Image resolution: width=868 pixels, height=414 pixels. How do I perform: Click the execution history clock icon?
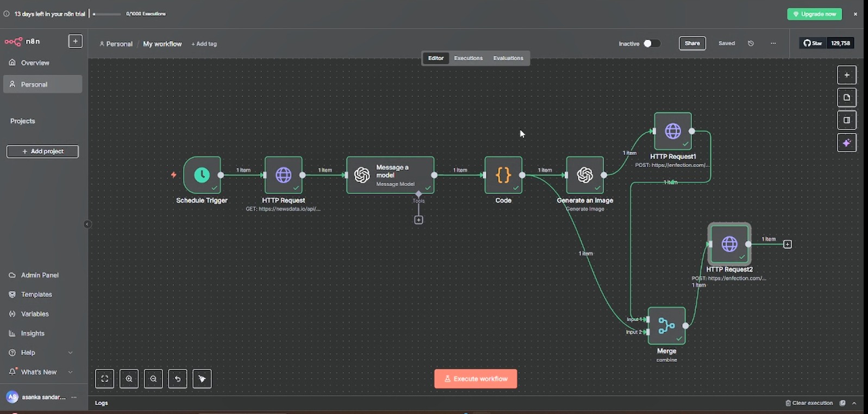[751, 43]
